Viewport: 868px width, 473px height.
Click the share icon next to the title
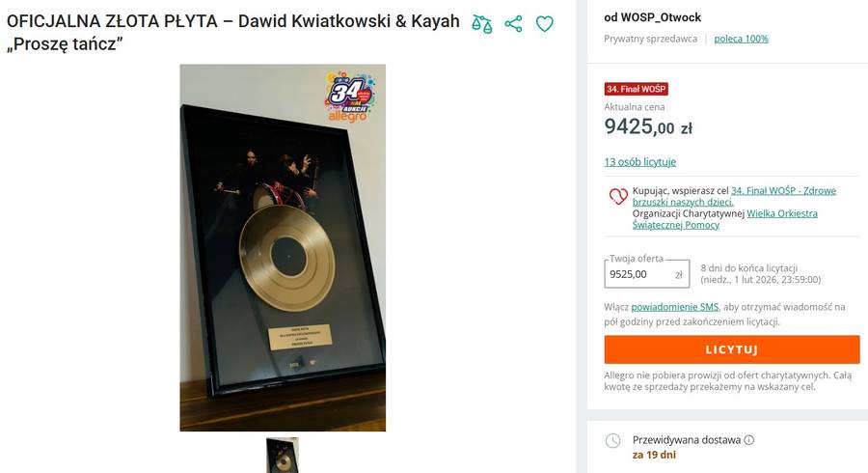(513, 24)
